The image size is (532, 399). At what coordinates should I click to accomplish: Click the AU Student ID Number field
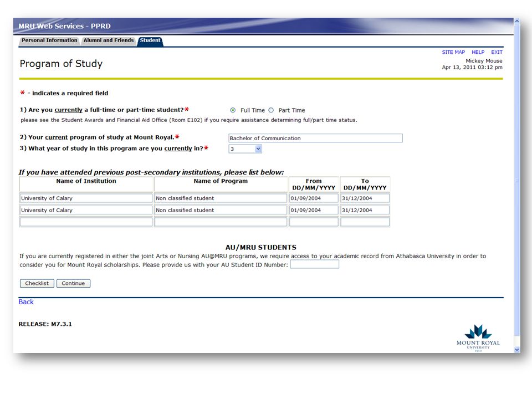[315, 264]
